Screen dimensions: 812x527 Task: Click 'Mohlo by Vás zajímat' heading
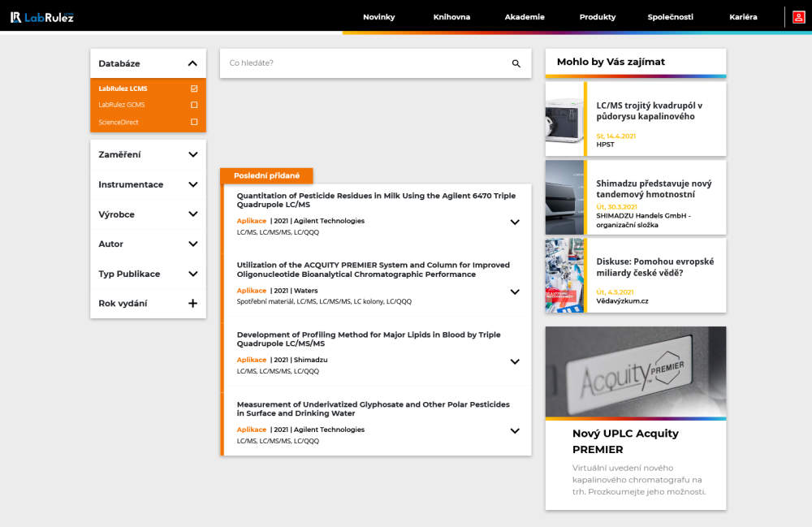(x=611, y=62)
